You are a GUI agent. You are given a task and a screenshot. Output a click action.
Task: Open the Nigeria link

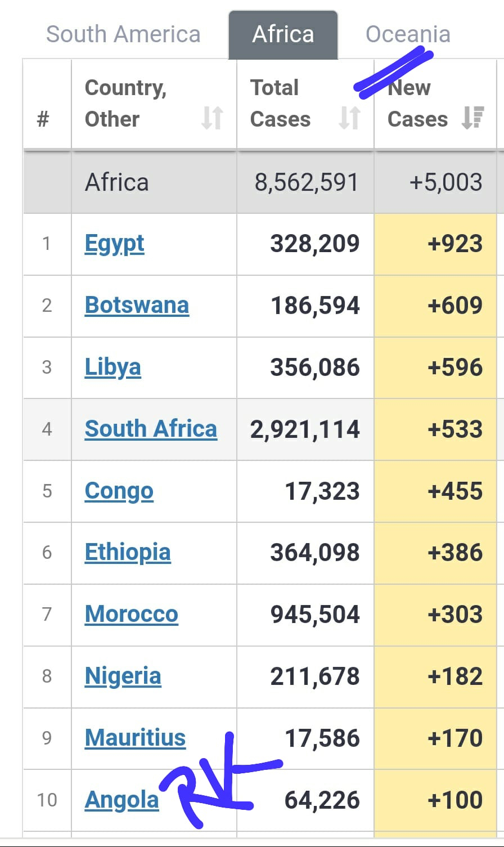click(123, 676)
